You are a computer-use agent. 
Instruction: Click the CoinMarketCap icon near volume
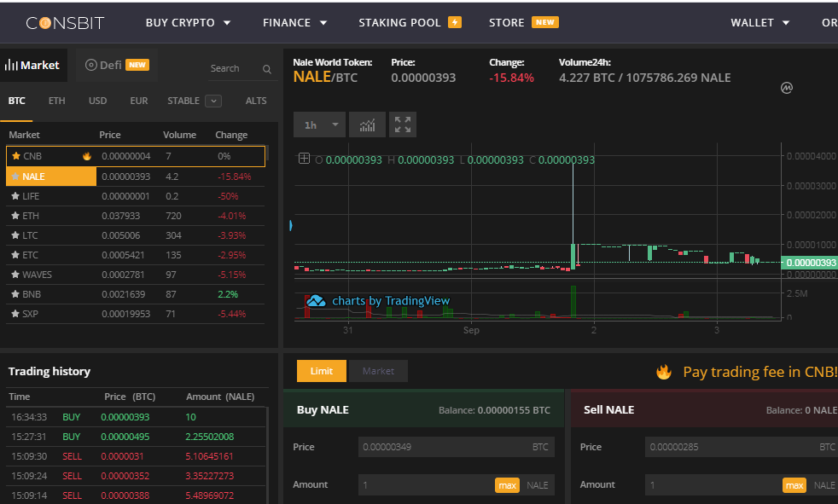tap(787, 88)
